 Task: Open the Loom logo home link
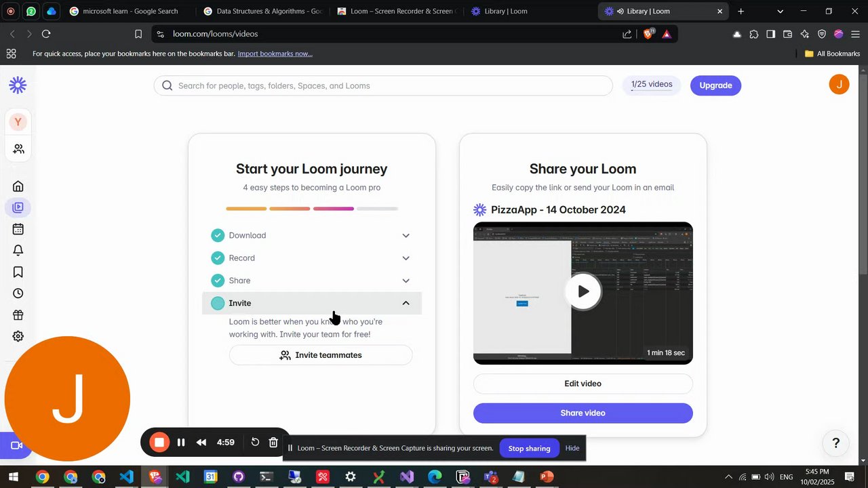point(18,85)
